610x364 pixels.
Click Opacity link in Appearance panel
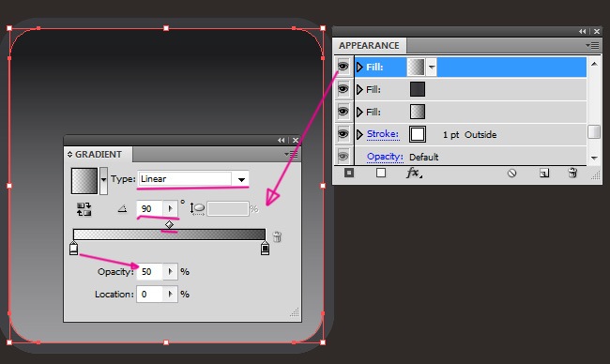pos(385,157)
